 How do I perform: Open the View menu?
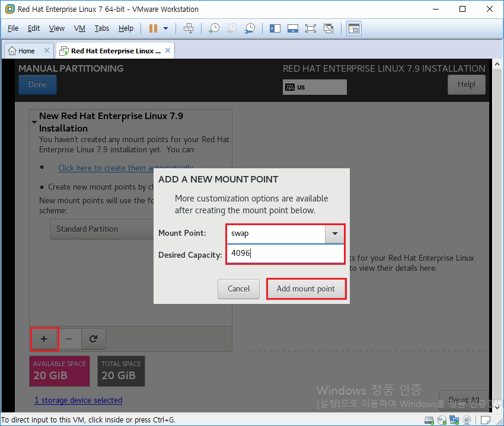coord(56,28)
